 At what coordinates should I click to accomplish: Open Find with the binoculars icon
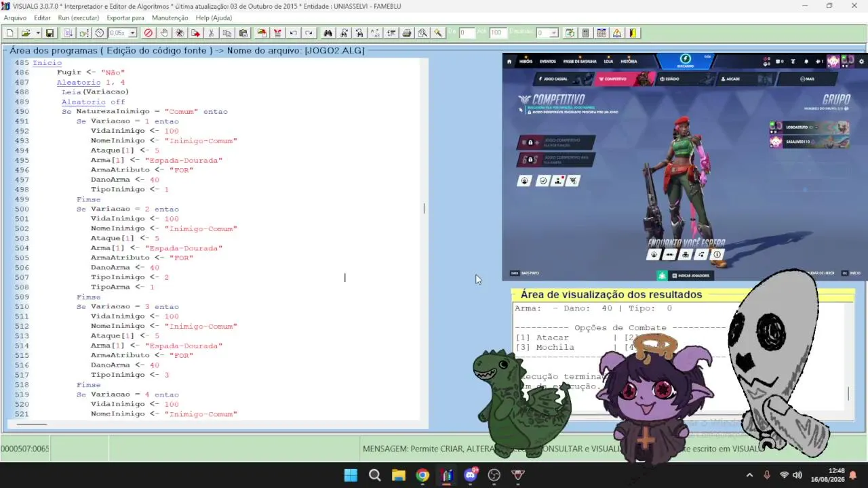pyautogui.click(x=328, y=33)
